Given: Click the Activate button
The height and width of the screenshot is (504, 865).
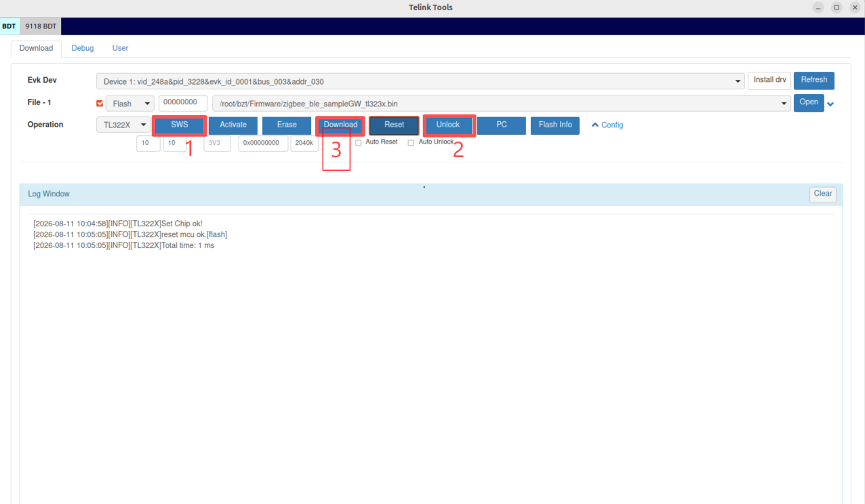Looking at the screenshot, I should pyautogui.click(x=233, y=125).
